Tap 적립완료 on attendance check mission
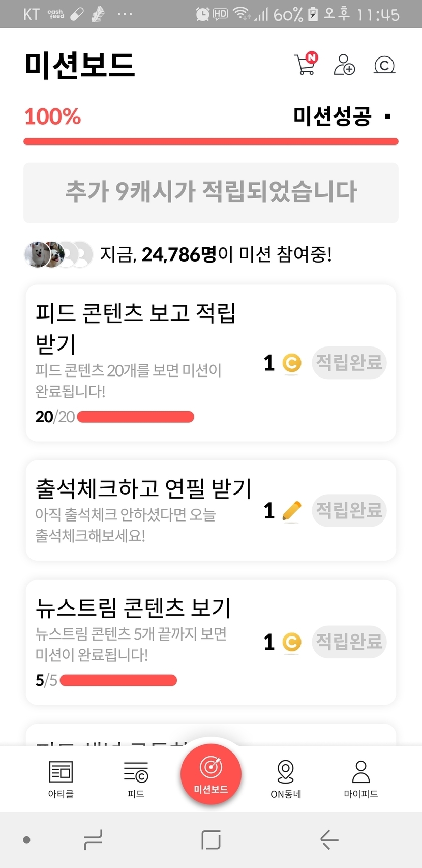422x868 pixels. pos(349,510)
